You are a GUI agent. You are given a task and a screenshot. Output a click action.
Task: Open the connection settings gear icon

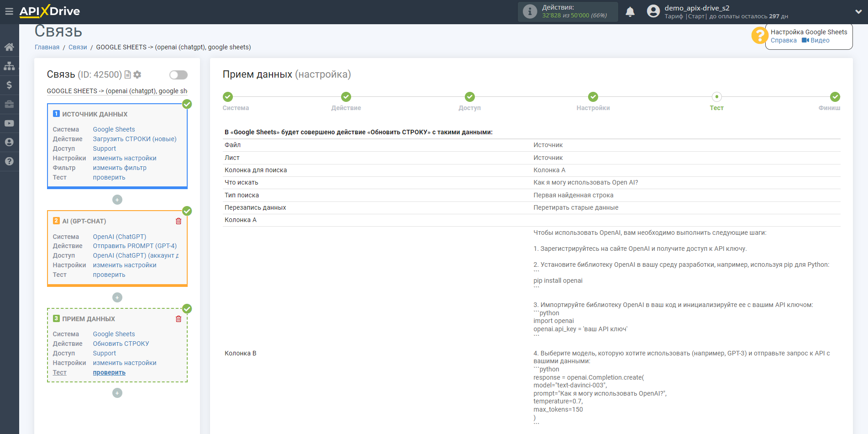point(137,74)
